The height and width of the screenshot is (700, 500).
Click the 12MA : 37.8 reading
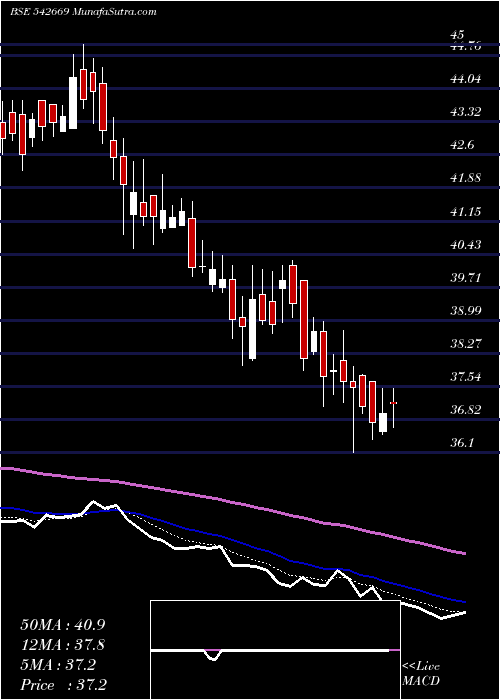coord(63,645)
